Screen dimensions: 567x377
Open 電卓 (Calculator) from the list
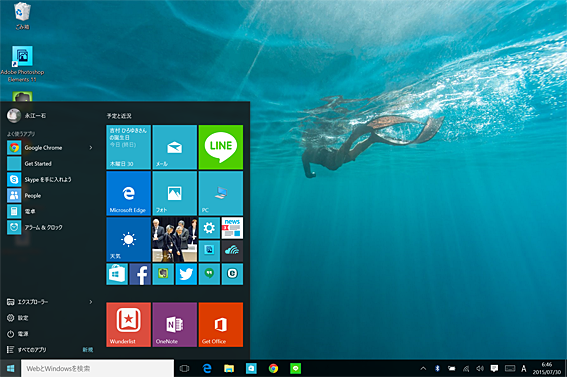click(51, 211)
